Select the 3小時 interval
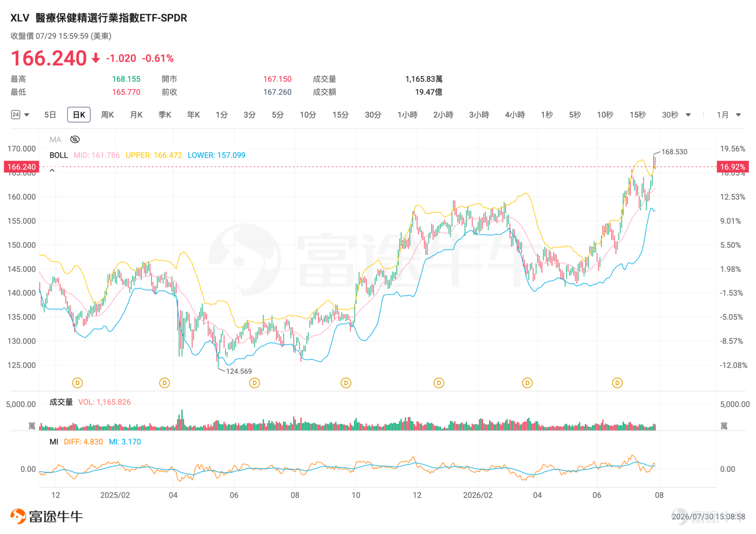 (x=479, y=115)
